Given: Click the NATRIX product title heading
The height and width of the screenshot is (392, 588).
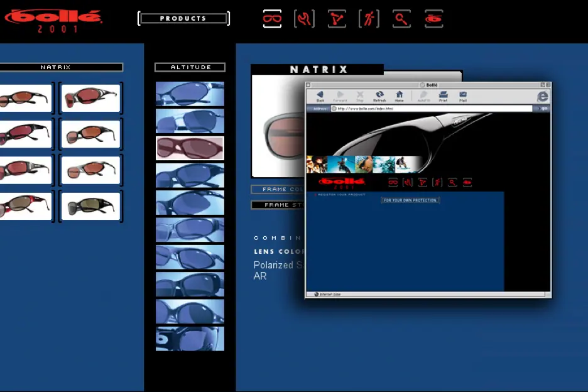Looking at the screenshot, I should click(319, 69).
